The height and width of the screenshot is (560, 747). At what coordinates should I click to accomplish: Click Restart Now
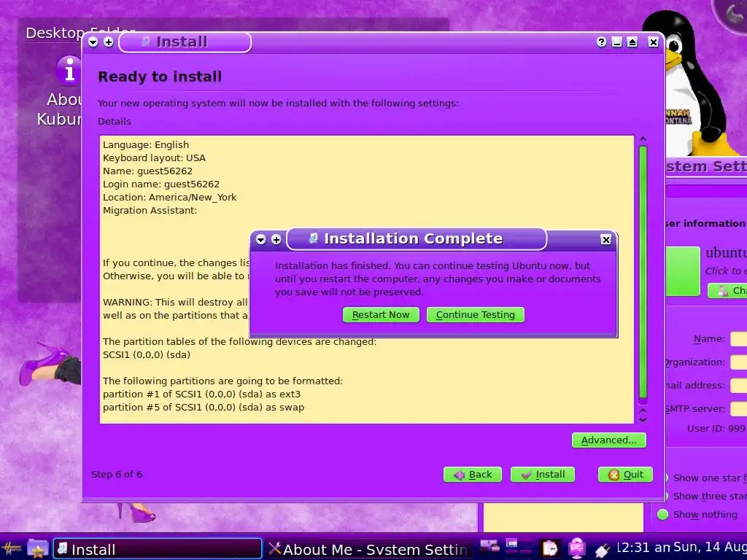[x=381, y=315]
